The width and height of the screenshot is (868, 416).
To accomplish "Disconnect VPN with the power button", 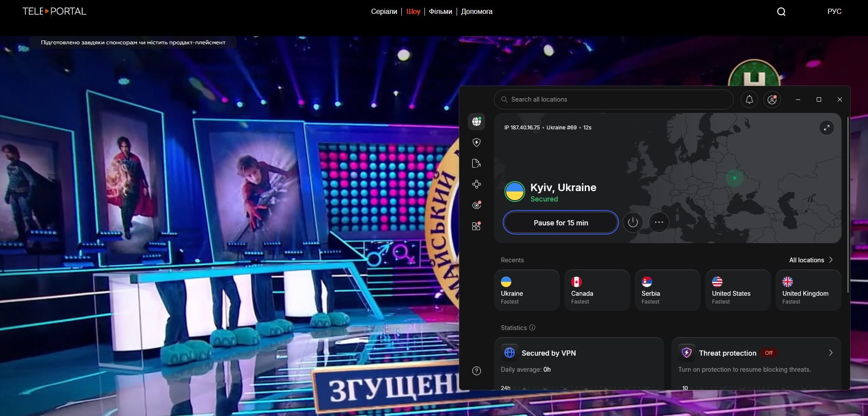I will click(x=633, y=222).
